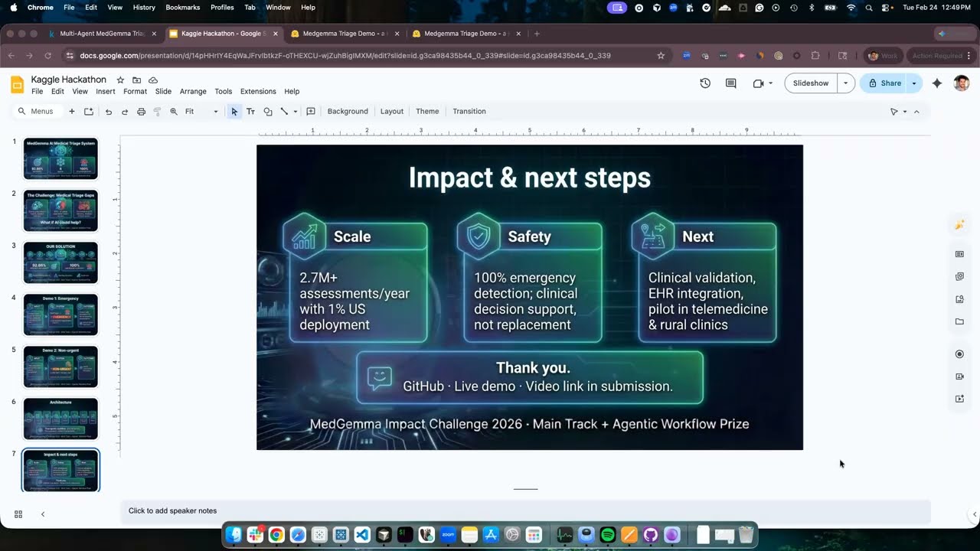Click the new slide with layout icon

coord(89,111)
